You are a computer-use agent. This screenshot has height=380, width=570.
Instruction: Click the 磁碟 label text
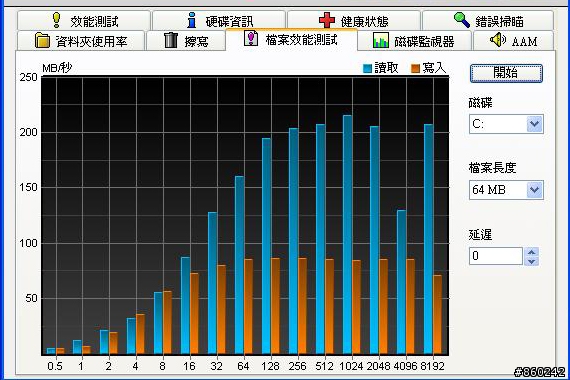point(480,103)
